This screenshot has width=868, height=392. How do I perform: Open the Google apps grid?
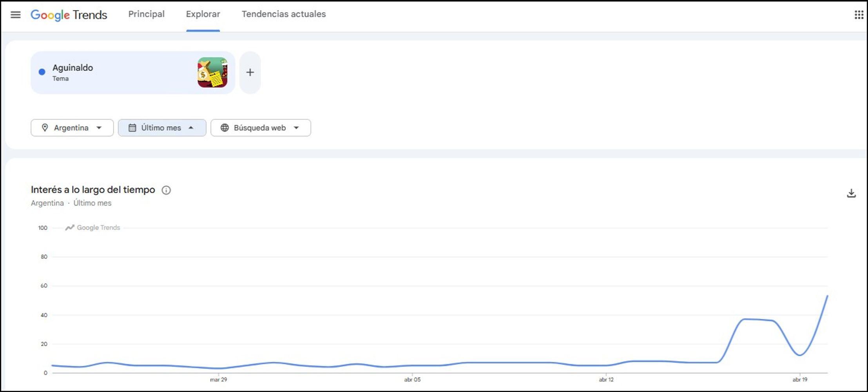coord(859,15)
